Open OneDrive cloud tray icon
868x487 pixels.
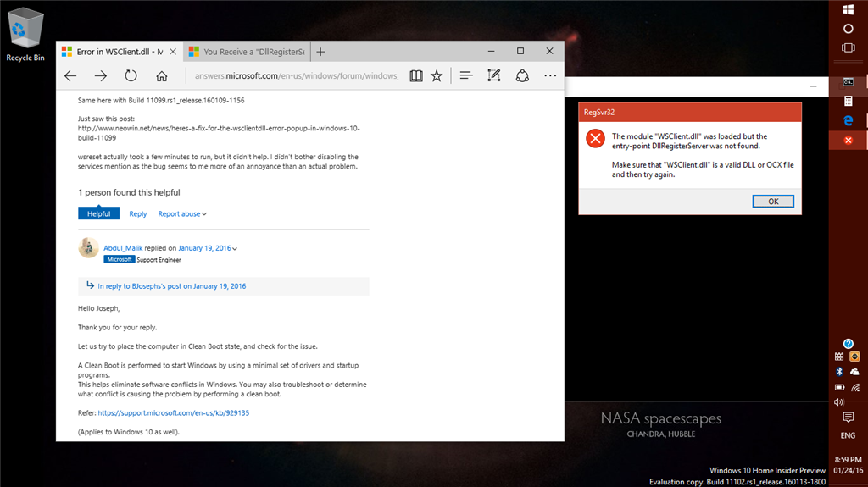tap(854, 372)
